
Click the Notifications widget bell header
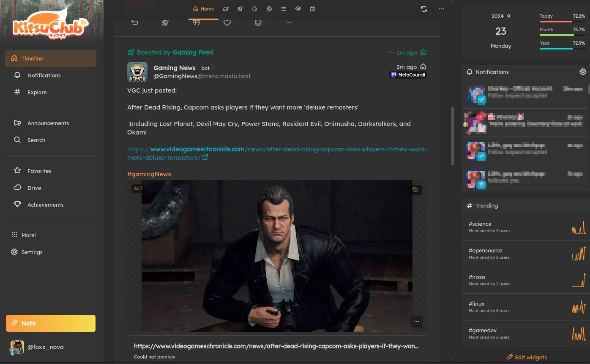(x=487, y=72)
